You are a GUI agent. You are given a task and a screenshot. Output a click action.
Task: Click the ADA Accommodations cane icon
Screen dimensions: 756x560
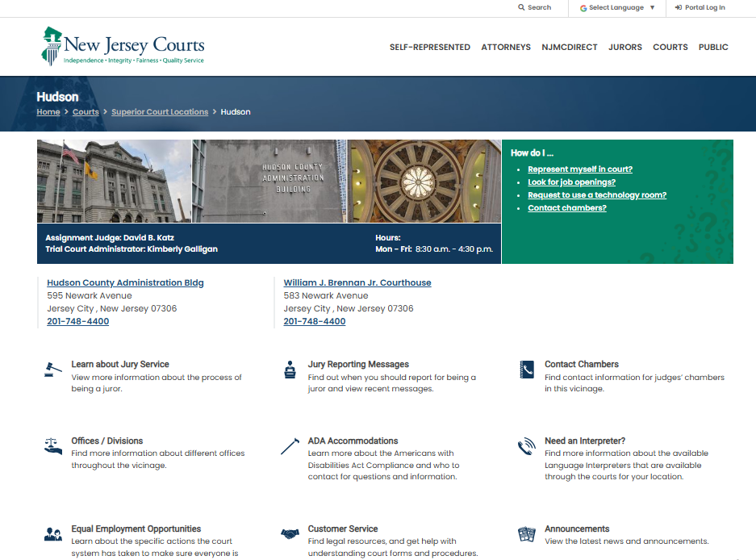point(290,446)
